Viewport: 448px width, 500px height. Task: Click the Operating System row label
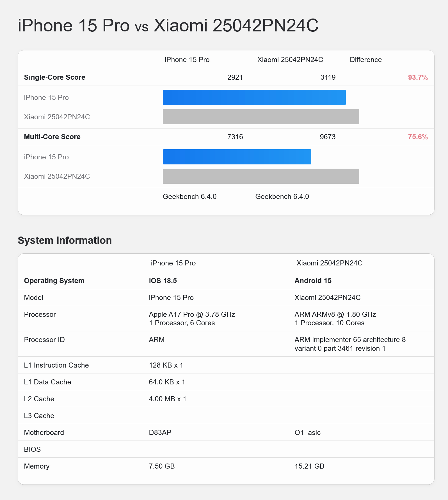pos(54,281)
